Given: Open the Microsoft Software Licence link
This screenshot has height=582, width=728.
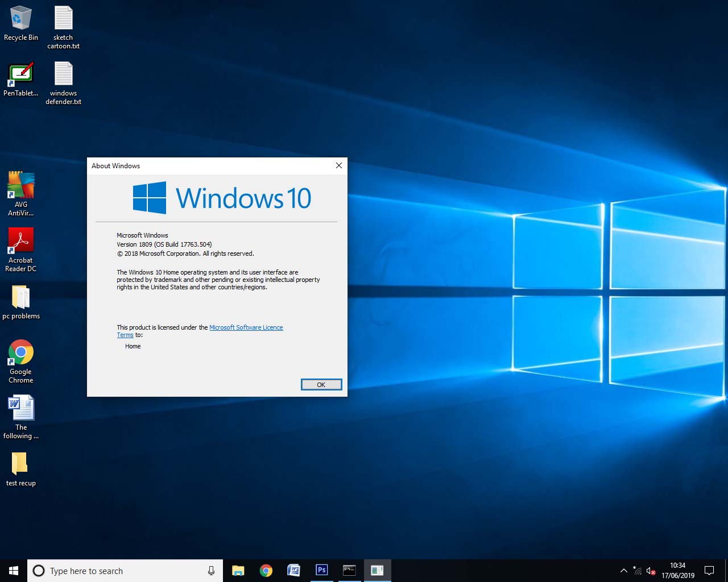Looking at the screenshot, I should click(x=246, y=327).
